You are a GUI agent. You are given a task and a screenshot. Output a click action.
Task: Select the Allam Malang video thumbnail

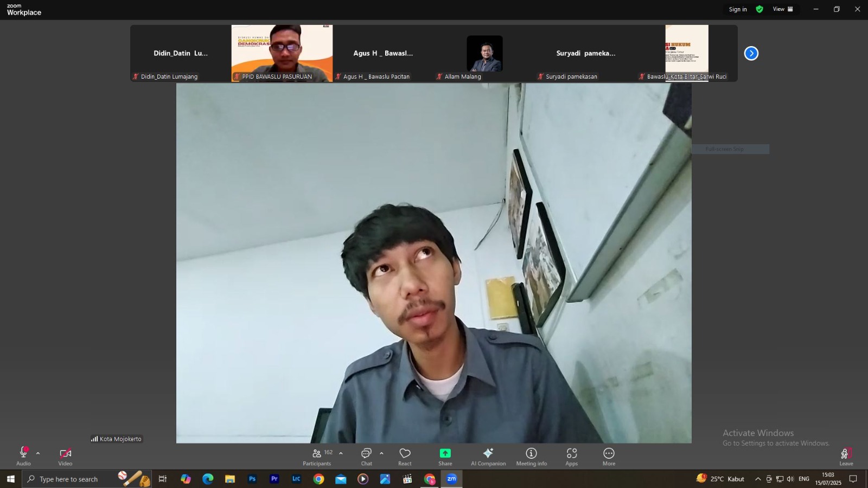coord(484,53)
